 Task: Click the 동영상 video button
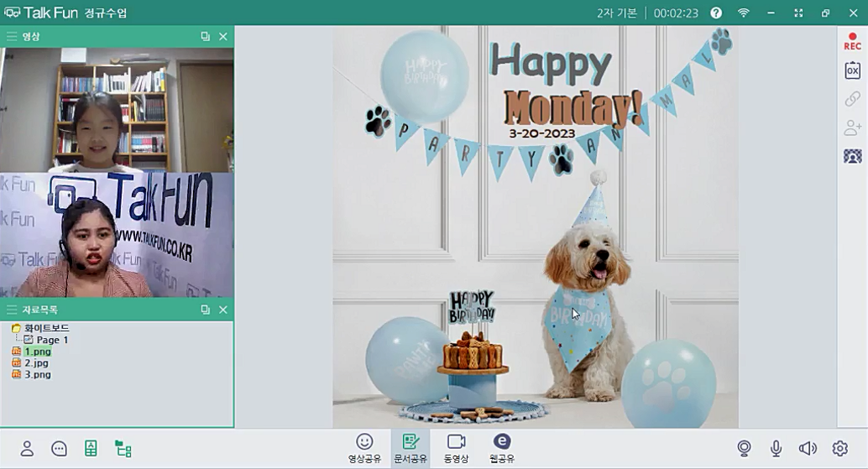pyautogui.click(x=456, y=448)
